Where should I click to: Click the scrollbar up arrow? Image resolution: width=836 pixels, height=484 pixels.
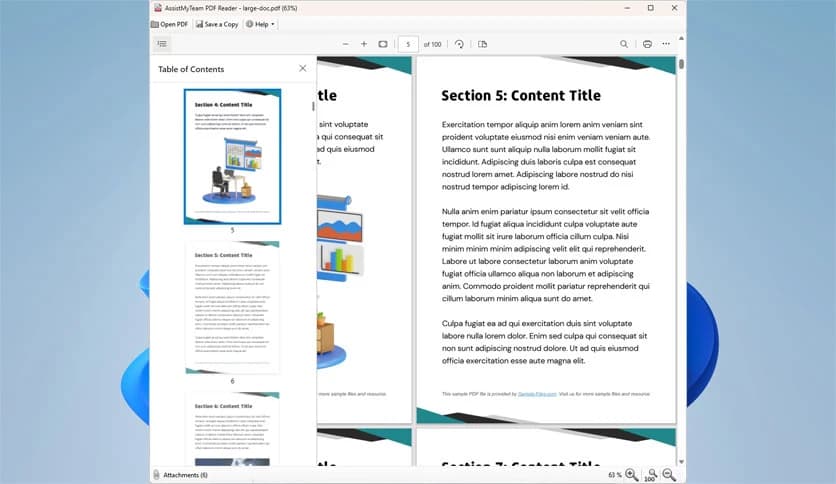coord(681,39)
